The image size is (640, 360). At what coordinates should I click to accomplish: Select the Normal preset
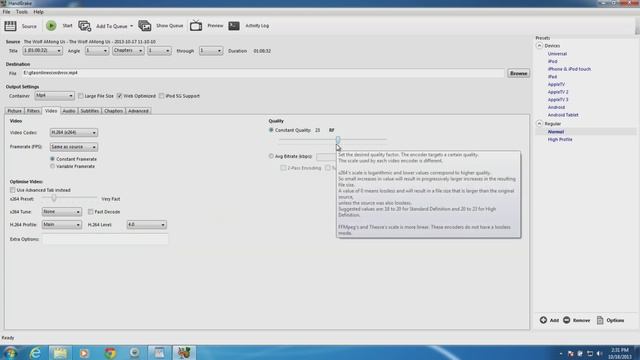556,132
